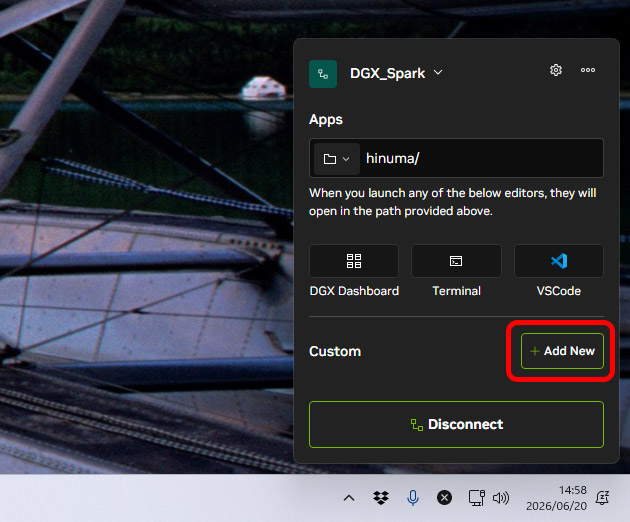Open the network display tray icon
Viewport: 630px width, 522px height.
477,498
